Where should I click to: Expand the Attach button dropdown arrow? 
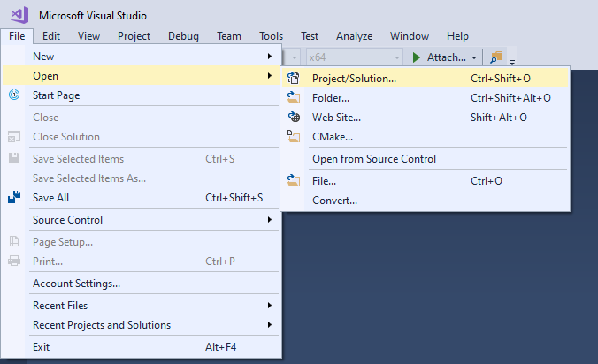pos(474,58)
